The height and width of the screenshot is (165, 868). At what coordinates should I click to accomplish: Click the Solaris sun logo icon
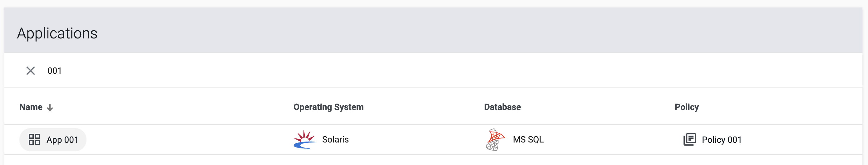click(305, 139)
